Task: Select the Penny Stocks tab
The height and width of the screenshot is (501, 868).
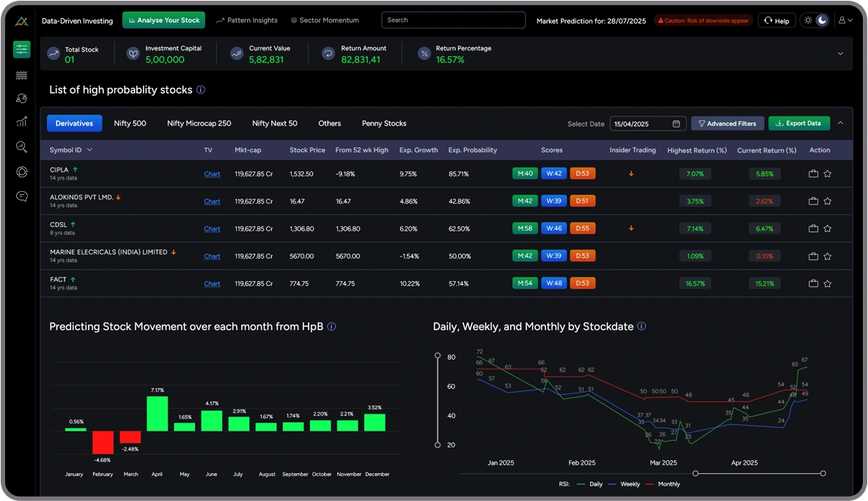Action: coord(383,123)
